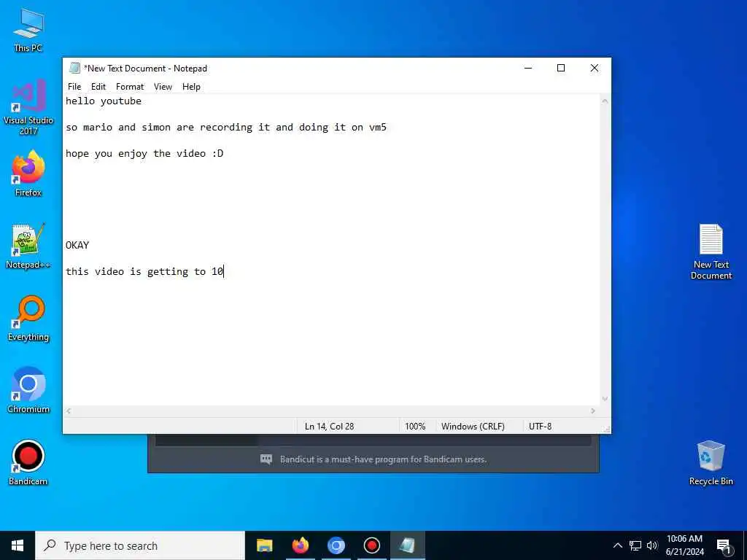Click the vertical scrollbar down arrow in Notepad

pos(605,399)
